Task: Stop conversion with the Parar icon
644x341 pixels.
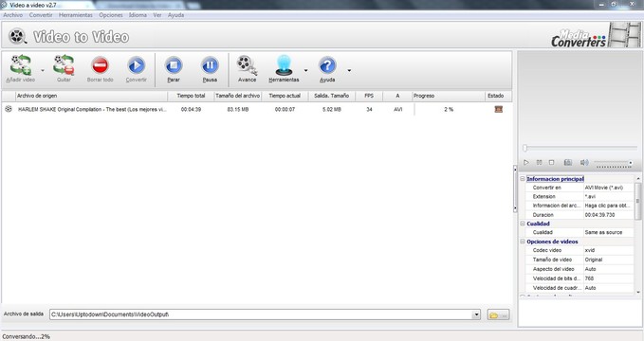Action: coord(174,64)
